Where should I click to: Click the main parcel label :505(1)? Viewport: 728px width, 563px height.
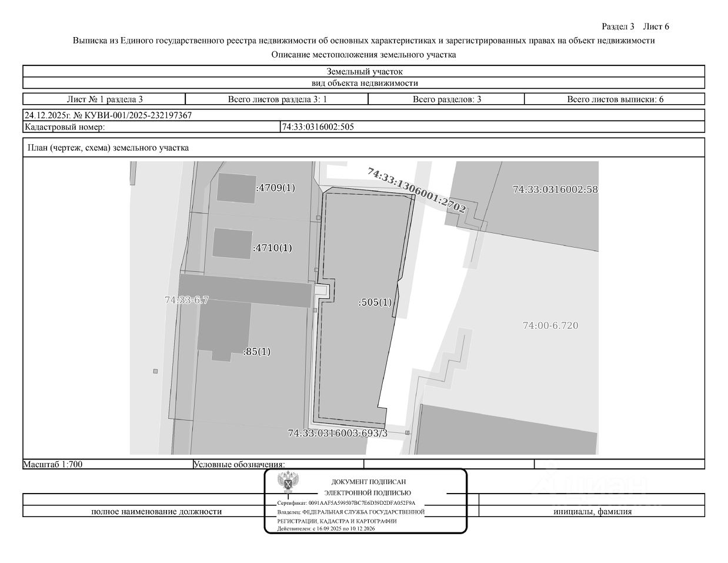[x=375, y=302]
